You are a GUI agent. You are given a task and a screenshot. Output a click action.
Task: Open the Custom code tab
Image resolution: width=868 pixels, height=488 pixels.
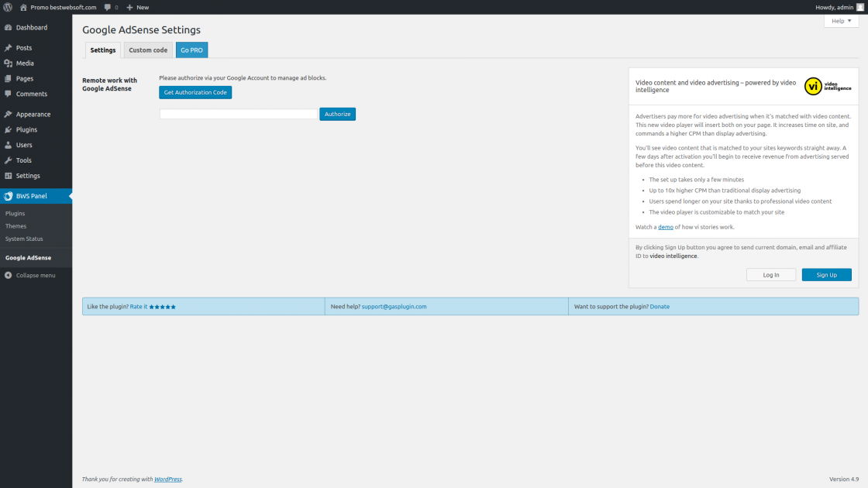[x=148, y=50]
